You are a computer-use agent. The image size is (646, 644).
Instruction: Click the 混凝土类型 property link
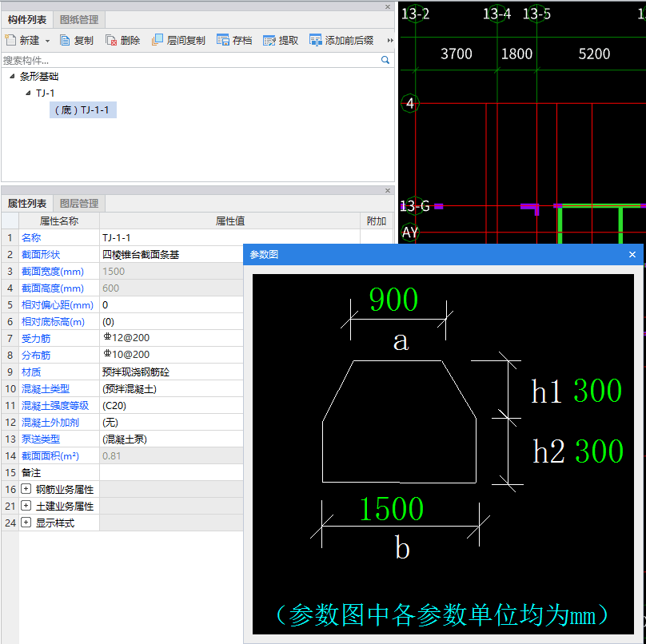46,388
